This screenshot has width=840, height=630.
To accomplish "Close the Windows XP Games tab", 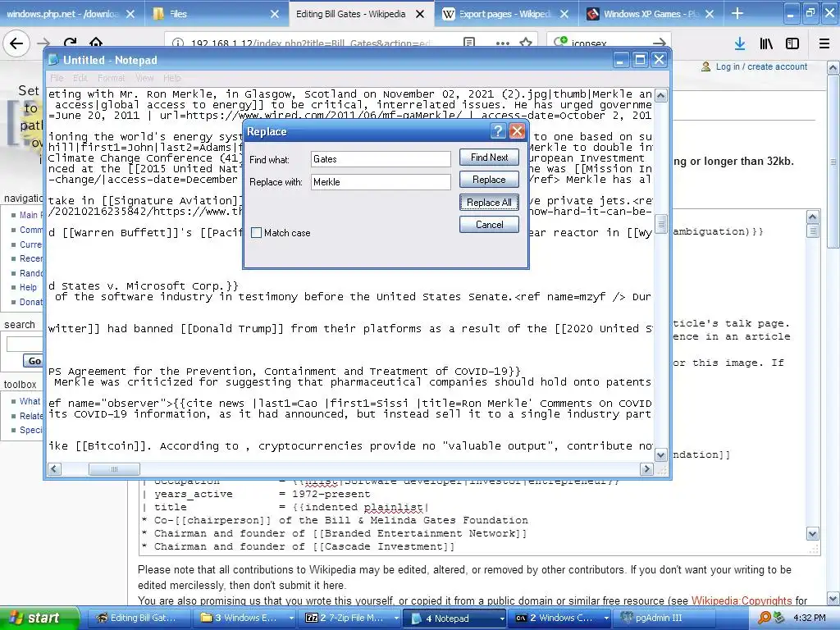I will [710, 14].
